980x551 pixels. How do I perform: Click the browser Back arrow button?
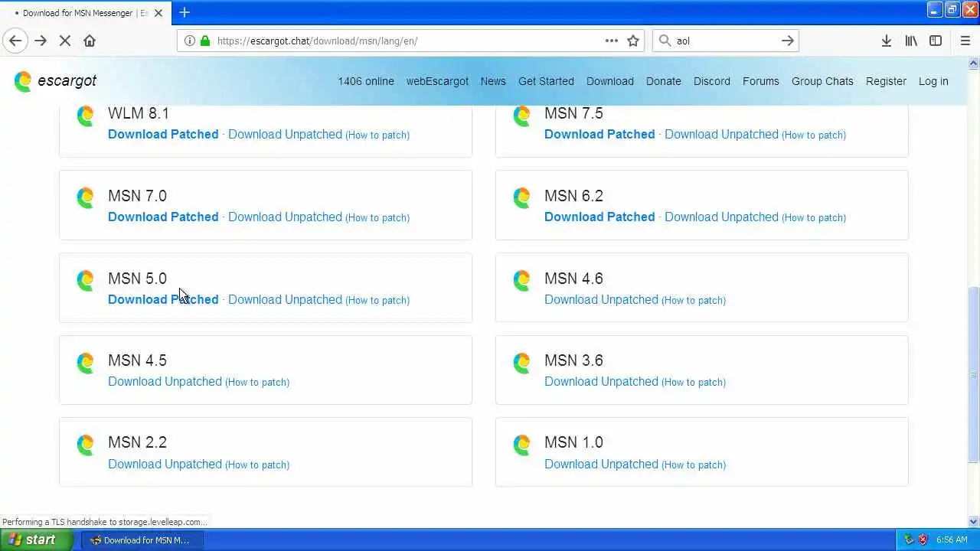coord(15,41)
